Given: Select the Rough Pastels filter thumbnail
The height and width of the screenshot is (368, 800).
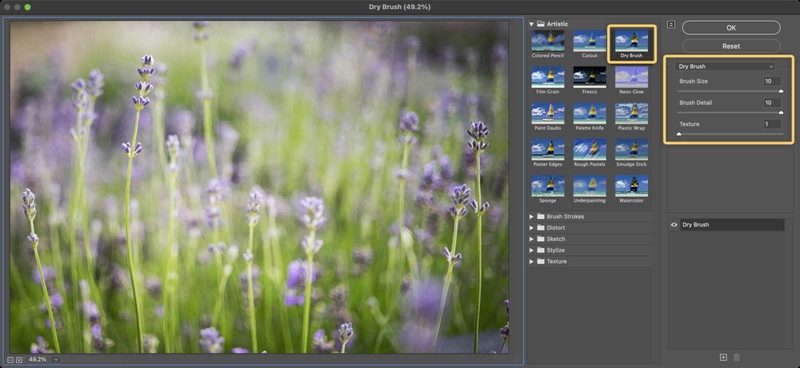Looking at the screenshot, I should click(x=589, y=150).
